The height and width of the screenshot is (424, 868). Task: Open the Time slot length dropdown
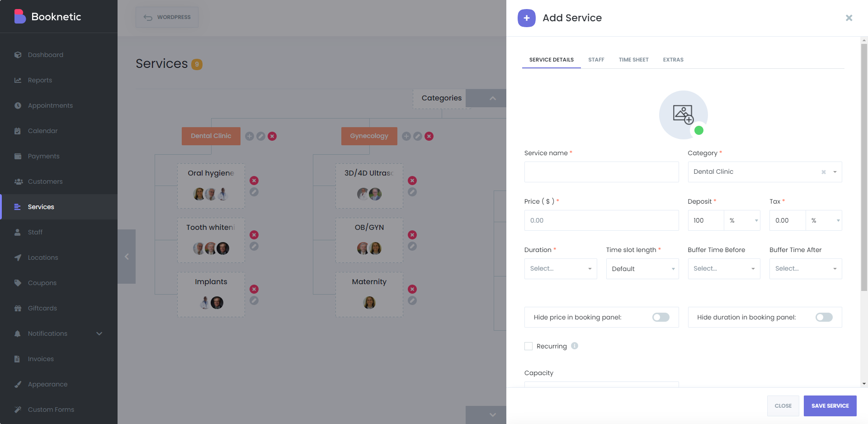[642, 269]
